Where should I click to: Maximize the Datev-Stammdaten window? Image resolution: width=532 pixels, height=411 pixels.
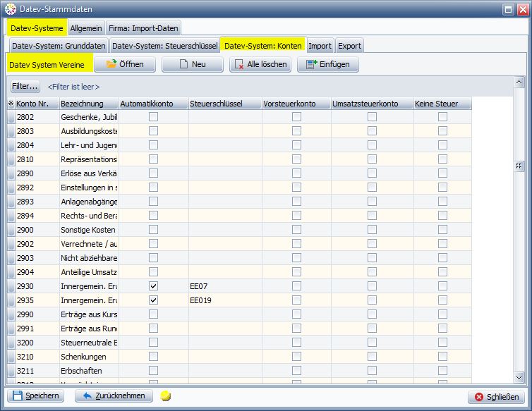[508, 9]
